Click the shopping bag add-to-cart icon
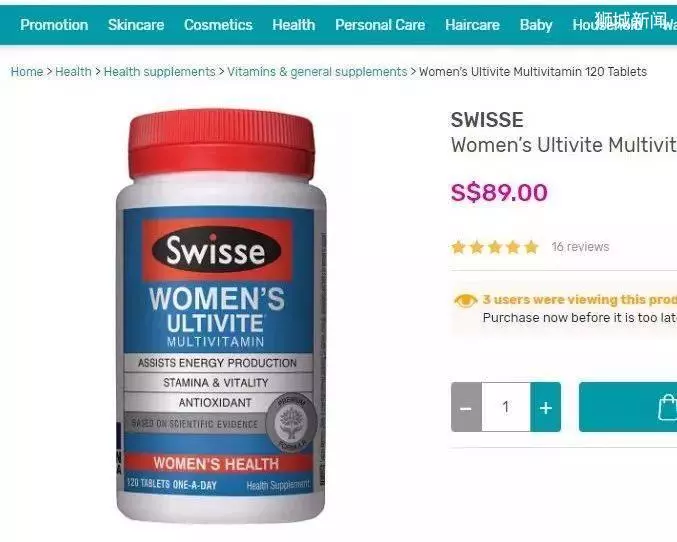This screenshot has height=542, width=677. tap(668, 407)
